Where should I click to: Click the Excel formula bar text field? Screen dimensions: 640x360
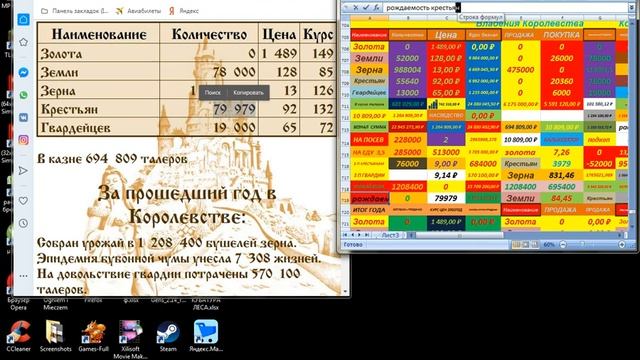coord(505,7)
